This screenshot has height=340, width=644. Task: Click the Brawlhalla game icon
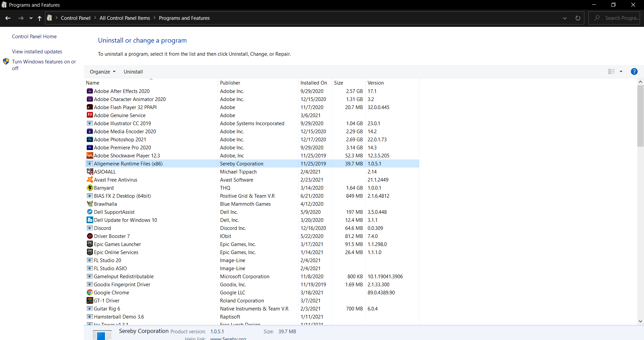pos(90,204)
